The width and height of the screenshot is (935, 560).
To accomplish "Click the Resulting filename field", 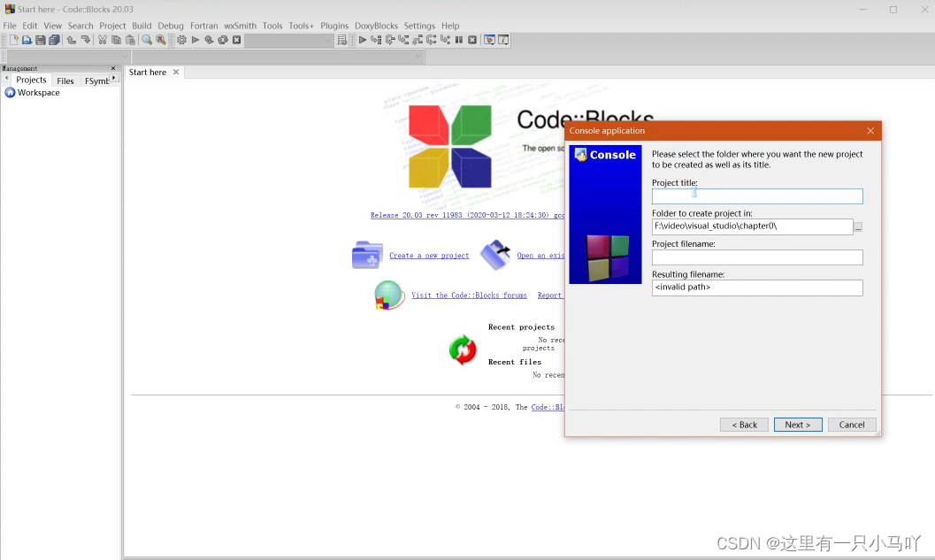I will 757,288.
